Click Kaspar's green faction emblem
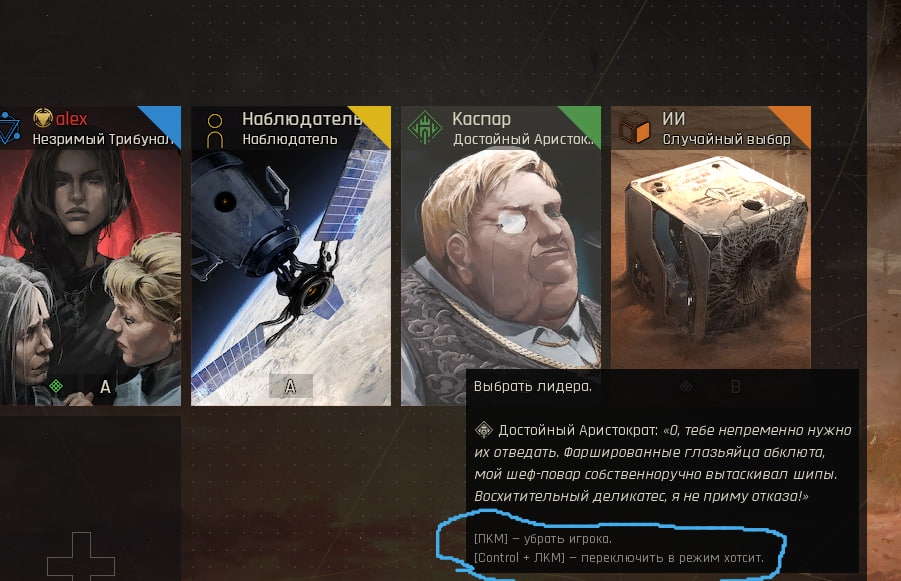 tap(425, 128)
